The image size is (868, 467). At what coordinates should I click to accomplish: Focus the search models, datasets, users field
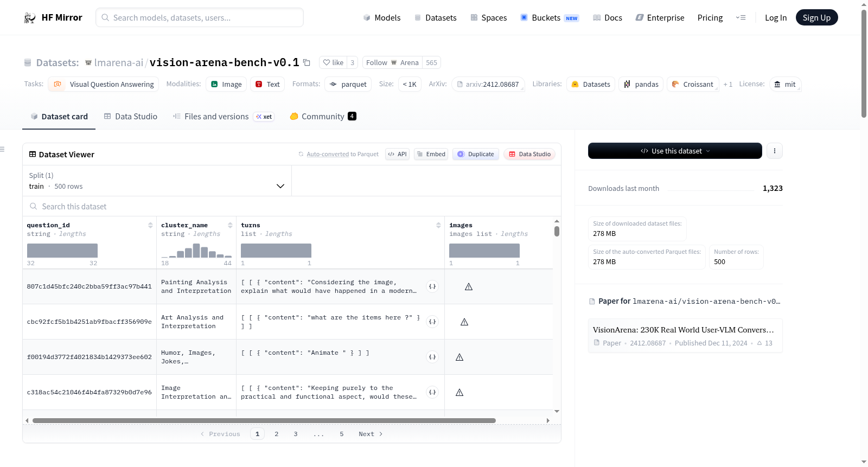point(200,17)
